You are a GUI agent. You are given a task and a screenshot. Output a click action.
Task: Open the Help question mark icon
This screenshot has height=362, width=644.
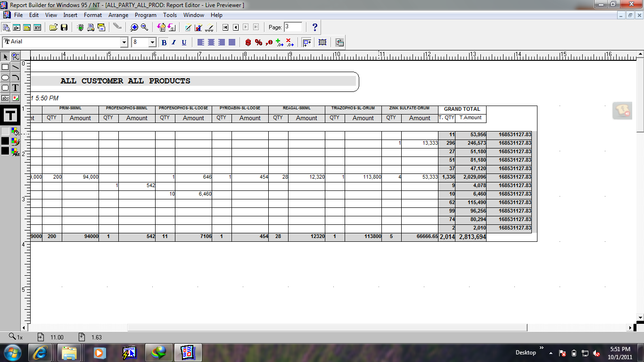click(315, 27)
